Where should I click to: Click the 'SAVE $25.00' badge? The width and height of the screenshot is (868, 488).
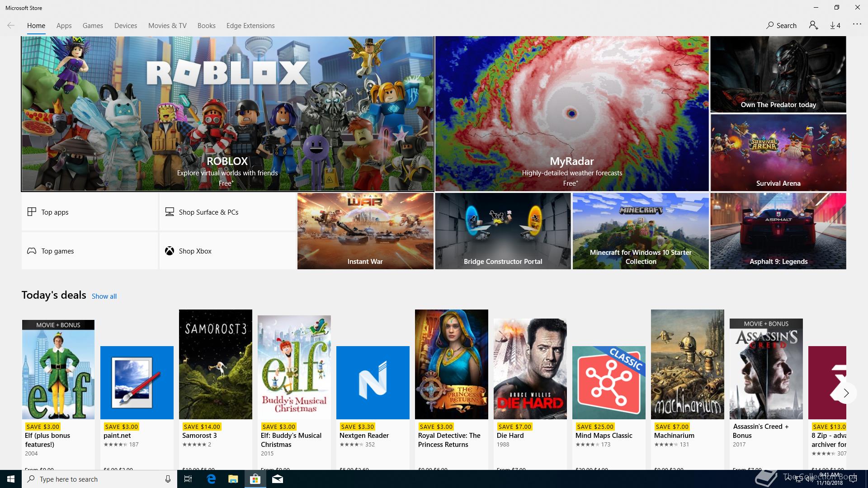click(595, 427)
